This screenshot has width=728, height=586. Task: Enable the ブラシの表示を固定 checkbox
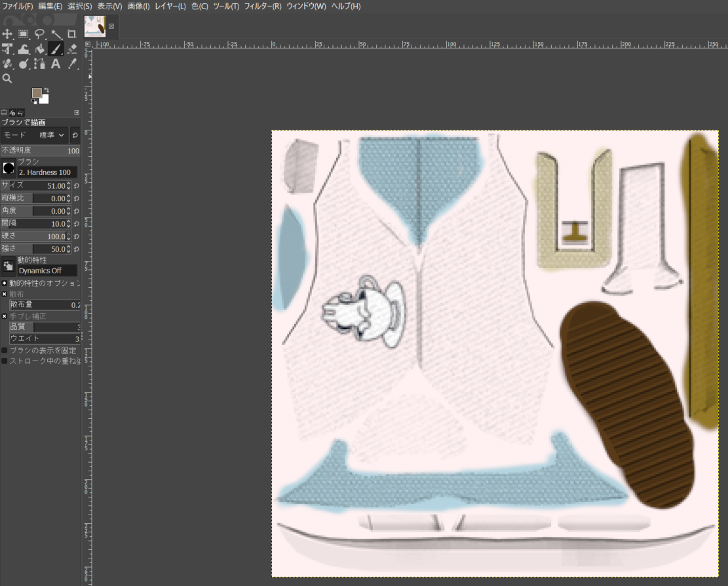5,351
